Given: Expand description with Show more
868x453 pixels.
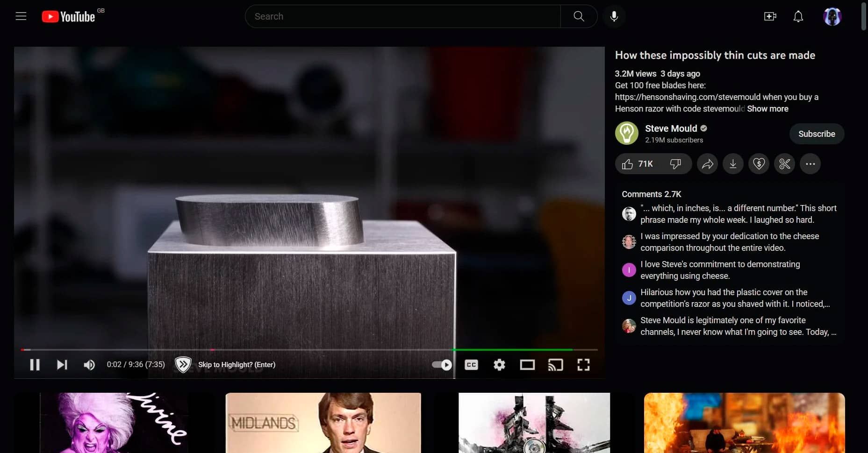Looking at the screenshot, I should [x=768, y=109].
